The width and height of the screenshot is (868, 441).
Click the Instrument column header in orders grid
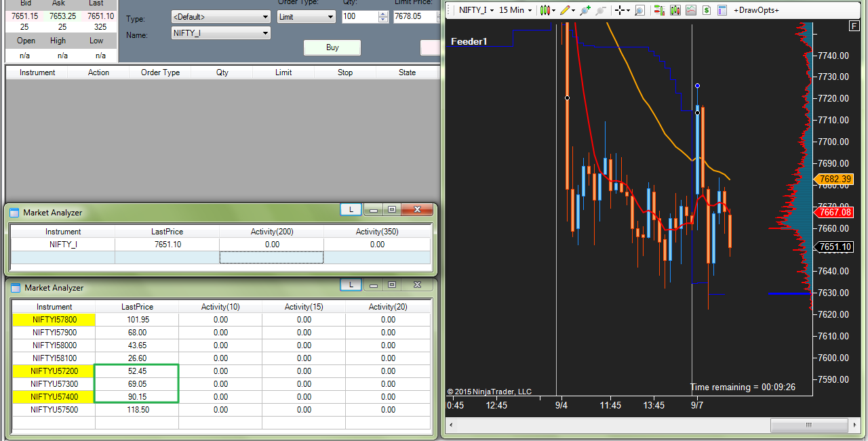pyautogui.click(x=37, y=72)
